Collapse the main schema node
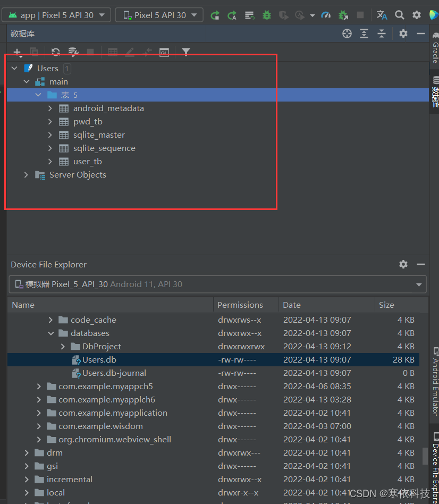The width and height of the screenshot is (439, 504). click(x=27, y=82)
